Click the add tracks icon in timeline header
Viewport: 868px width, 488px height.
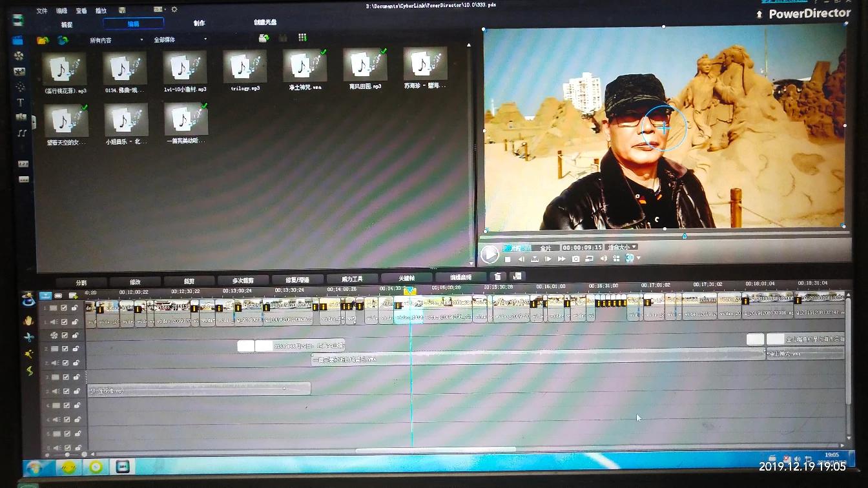point(73,296)
